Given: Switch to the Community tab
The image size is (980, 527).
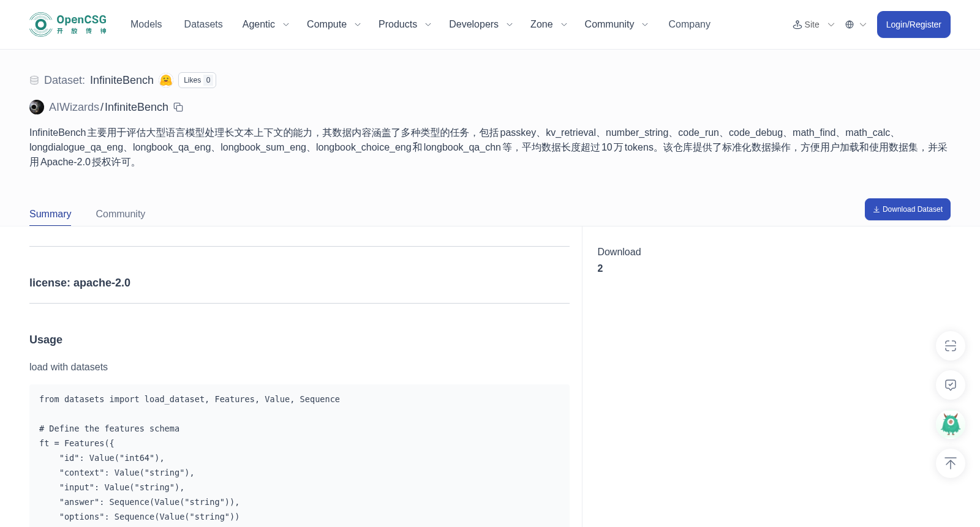Looking at the screenshot, I should pyautogui.click(x=121, y=214).
